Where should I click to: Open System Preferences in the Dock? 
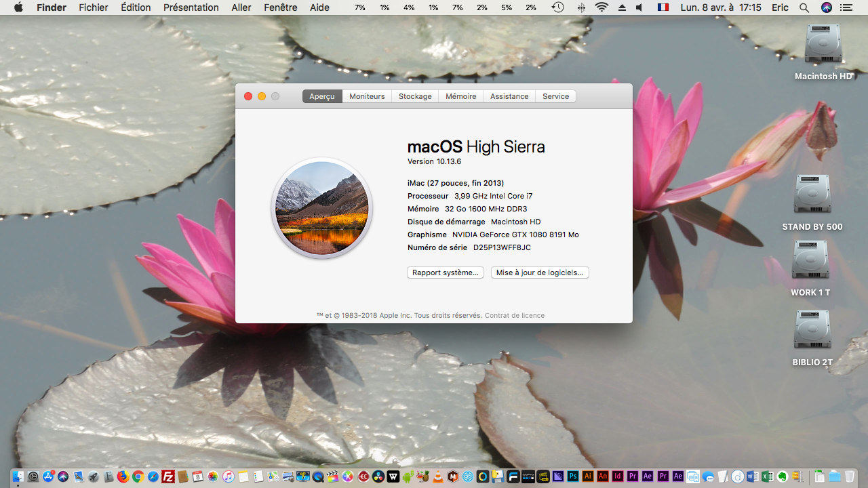(33, 476)
